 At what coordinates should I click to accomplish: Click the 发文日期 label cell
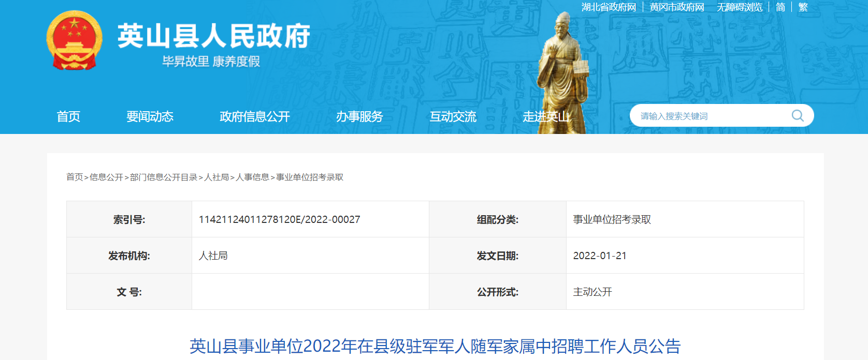(x=498, y=256)
